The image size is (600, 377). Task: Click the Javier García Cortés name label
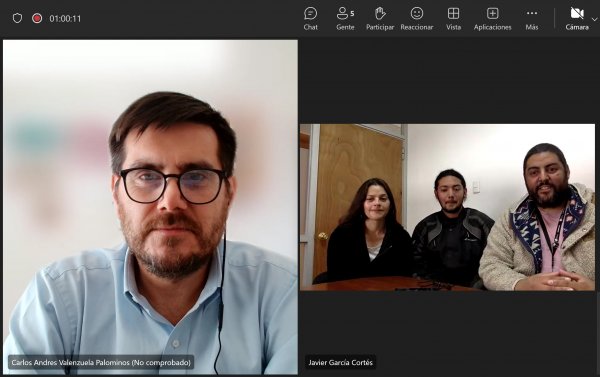click(340, 362)
